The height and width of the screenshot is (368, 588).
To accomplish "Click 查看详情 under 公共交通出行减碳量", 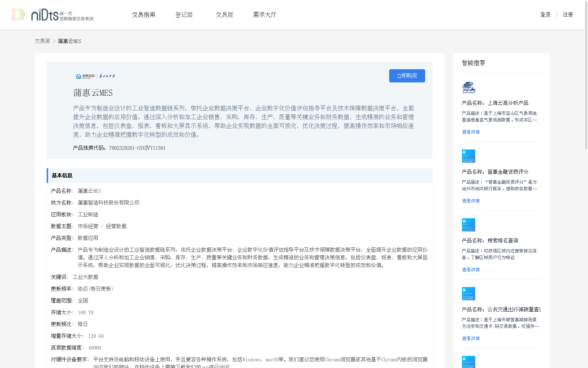I will (x=471, y=339).
